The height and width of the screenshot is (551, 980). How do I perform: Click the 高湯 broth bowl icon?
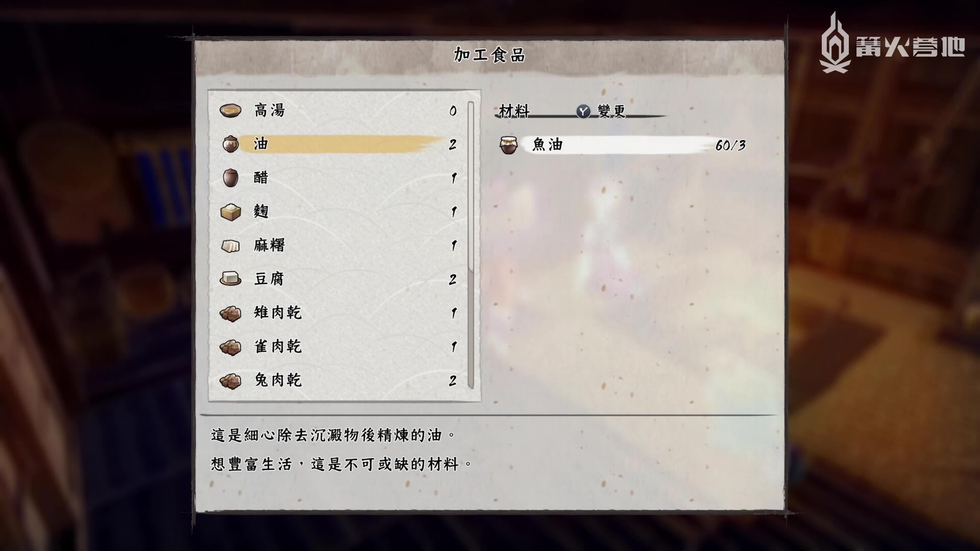tap(230, 110)
